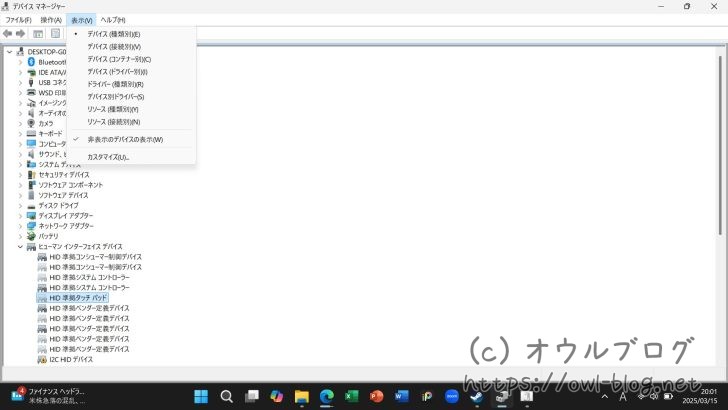Toggle the console tree toolbar icon
728x410 pixels.
(38, 33)
